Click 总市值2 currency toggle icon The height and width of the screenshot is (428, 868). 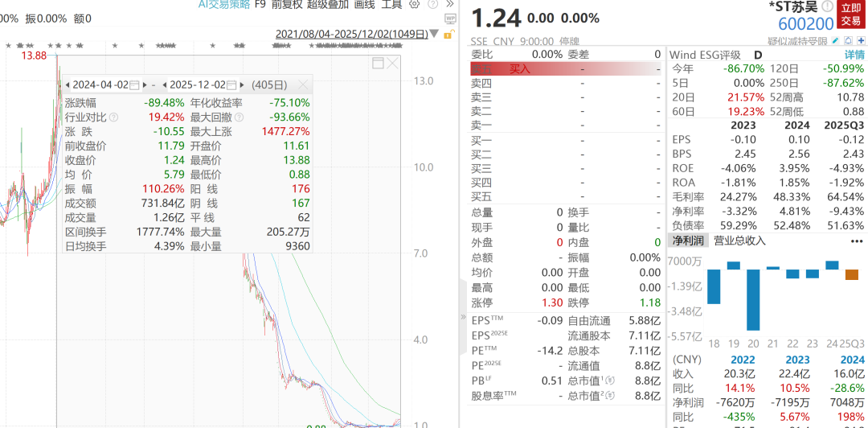tap(610, 396)
